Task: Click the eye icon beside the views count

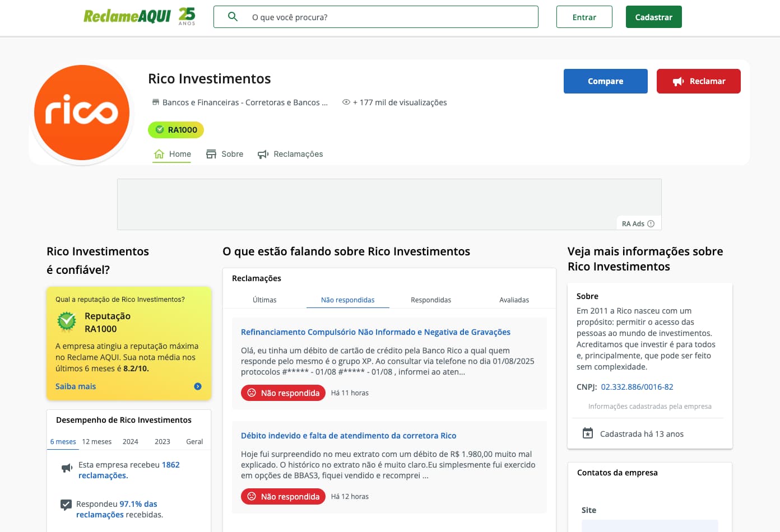Action: (346, 102)
